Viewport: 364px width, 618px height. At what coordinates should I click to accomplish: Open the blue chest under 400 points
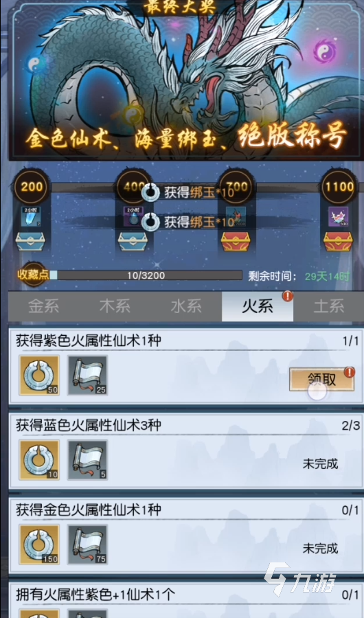(x=133, y=241)
